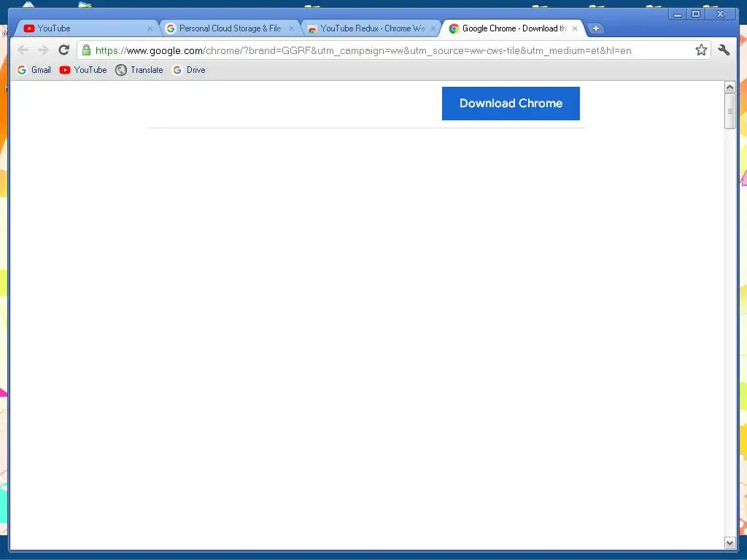Image resolution: width=747 pixels, height=560 pixels.
Task: Close the Personal Cloud Storage tab
Action: tap(292, 28)
